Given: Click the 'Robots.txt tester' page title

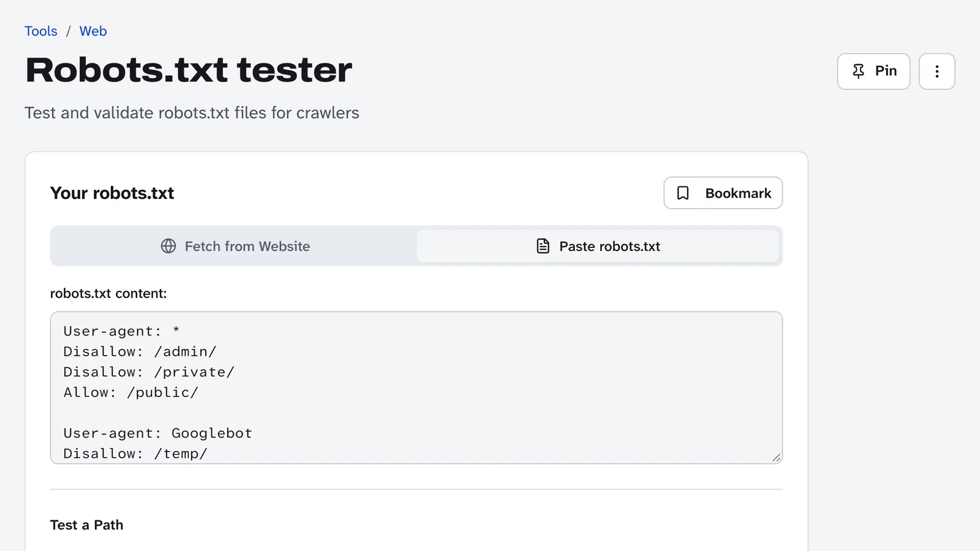Looking at the screenshot, I should coord(189,70).
